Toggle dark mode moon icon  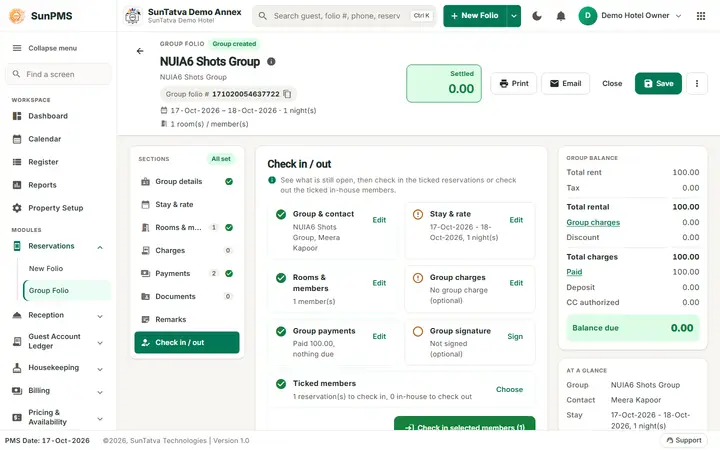click(537, 16)
